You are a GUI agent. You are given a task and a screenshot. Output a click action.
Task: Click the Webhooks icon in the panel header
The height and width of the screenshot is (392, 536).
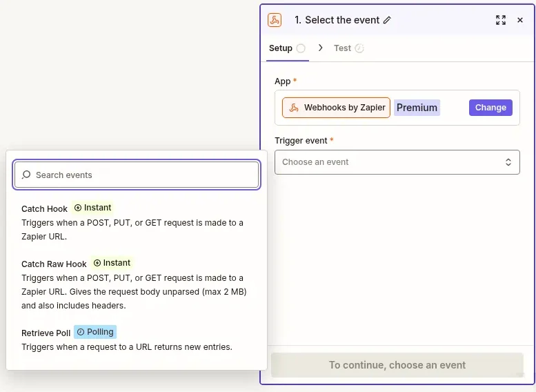click(275, 20)
